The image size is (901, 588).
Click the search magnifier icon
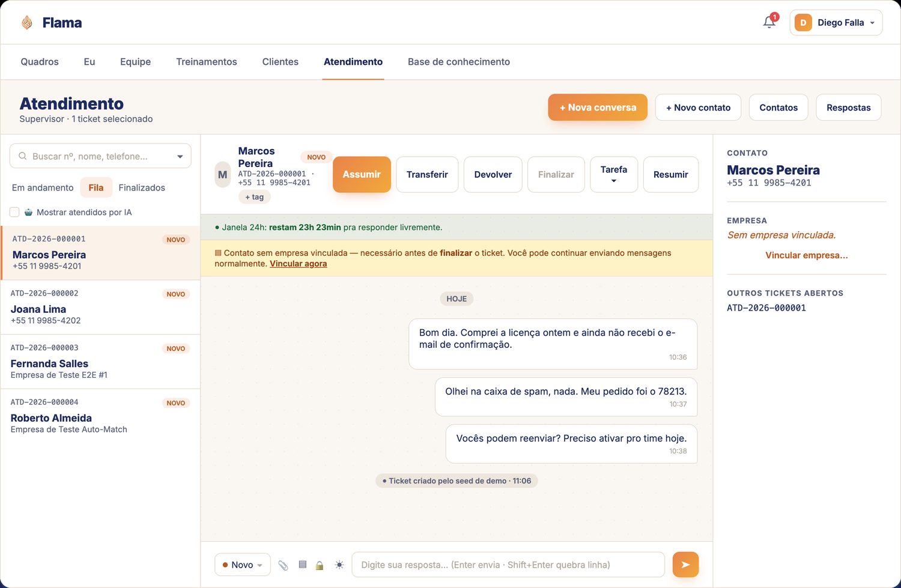[23, 156]
